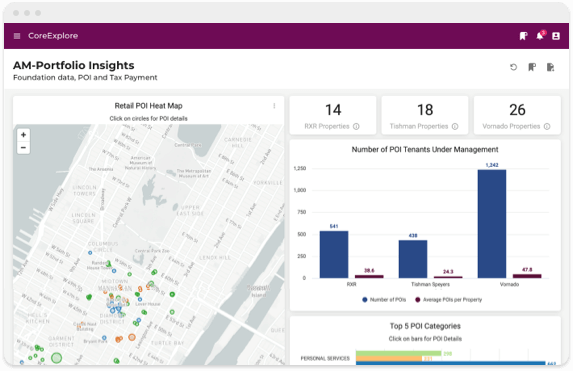573x371 pixels.
Task: Click the refresh dashboard icon
Action: coord(513,67)
